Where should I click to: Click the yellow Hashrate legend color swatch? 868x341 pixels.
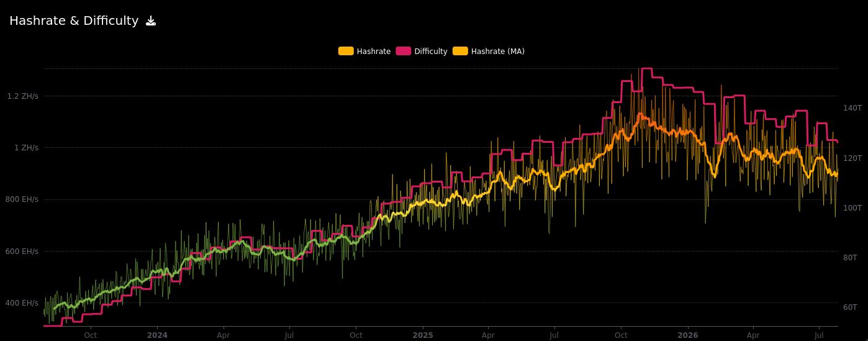point(346,52)
